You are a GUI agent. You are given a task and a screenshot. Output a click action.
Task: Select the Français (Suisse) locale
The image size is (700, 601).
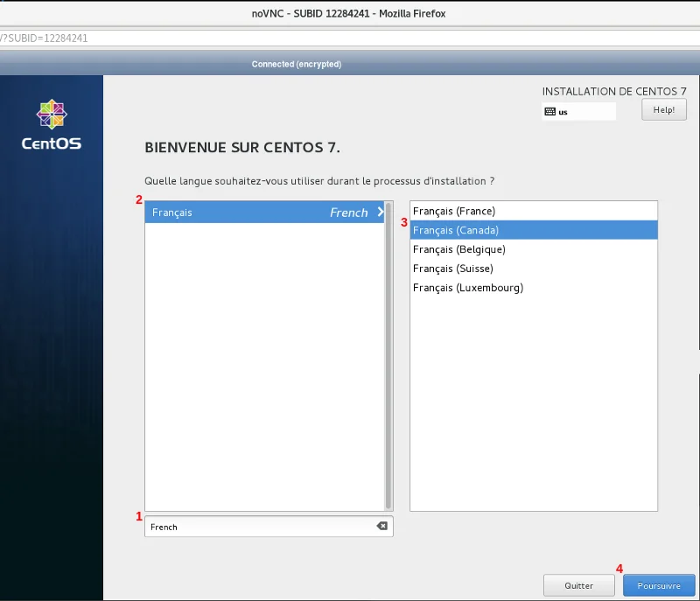pyautogui.click(x=490, y=269)
